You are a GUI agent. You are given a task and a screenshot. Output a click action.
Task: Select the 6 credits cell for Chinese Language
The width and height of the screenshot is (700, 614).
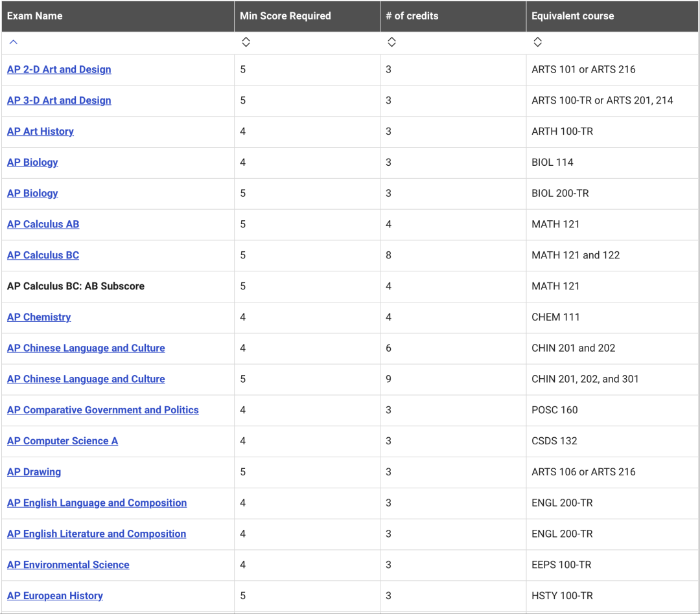tap(453, 348)
